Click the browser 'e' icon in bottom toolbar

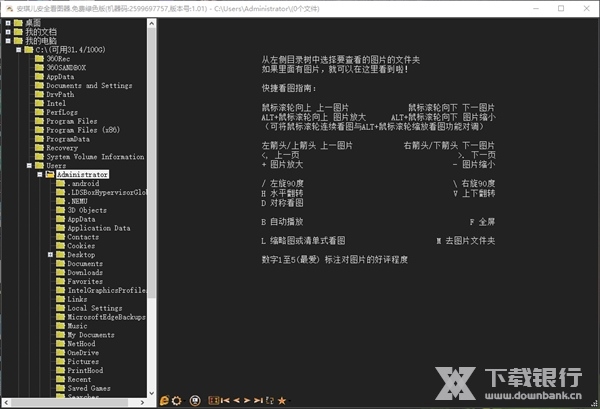[x=165, y=400]
